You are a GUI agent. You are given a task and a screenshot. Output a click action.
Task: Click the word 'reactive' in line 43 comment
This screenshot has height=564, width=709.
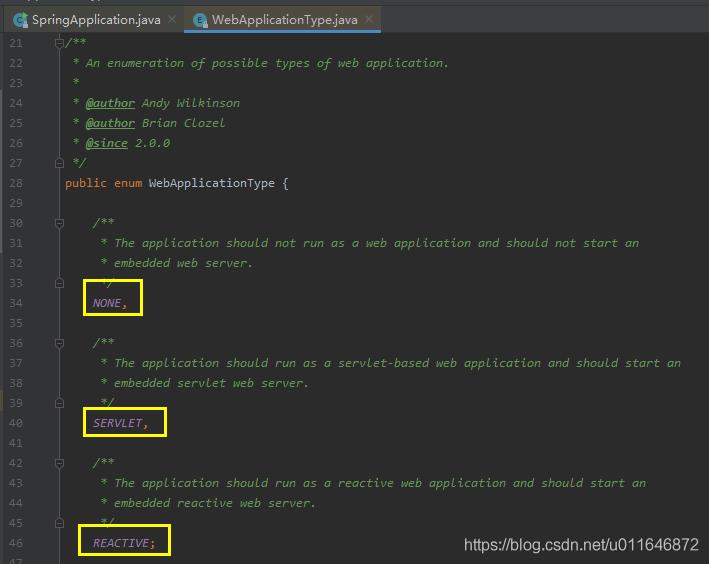[365, 483]
